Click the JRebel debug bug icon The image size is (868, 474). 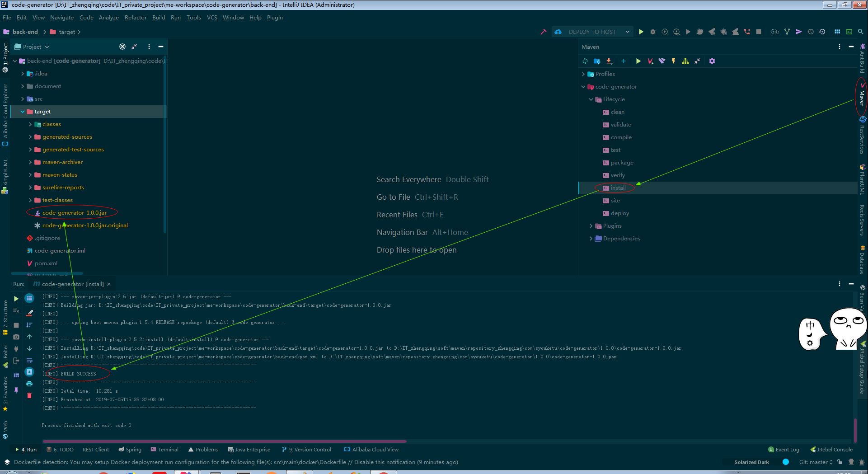click(x=723, y=32)
